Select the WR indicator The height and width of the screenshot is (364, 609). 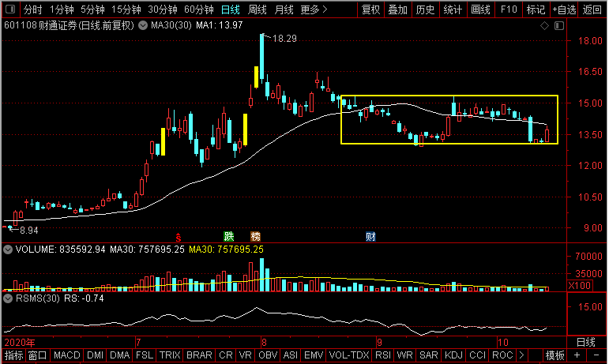coord(404,355)
